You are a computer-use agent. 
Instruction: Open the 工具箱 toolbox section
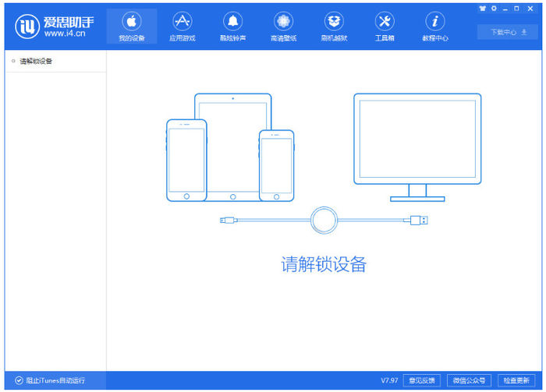[385, 26]
